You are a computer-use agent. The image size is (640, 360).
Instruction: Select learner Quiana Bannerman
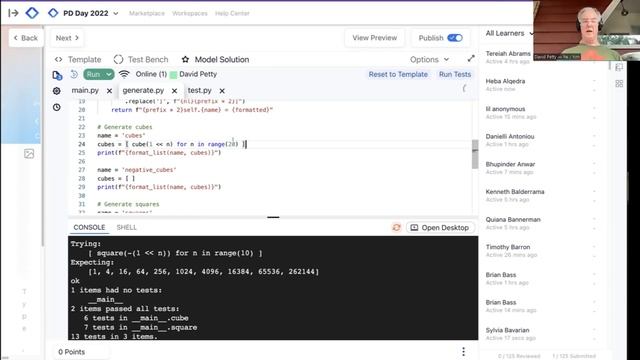point(513,223)
